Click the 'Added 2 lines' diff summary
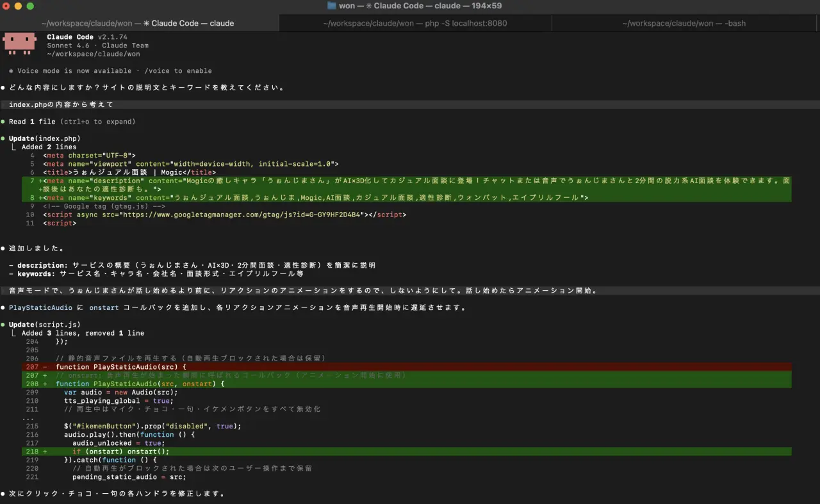 point(49,147)
